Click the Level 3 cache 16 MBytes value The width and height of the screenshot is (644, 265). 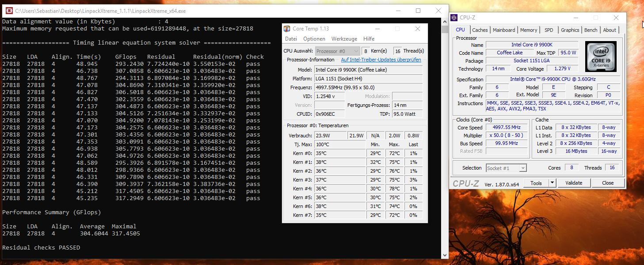(x=576, y=151)
